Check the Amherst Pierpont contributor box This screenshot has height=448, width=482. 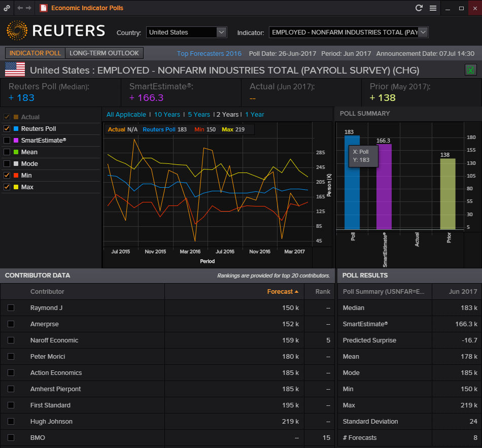point(11,389)
